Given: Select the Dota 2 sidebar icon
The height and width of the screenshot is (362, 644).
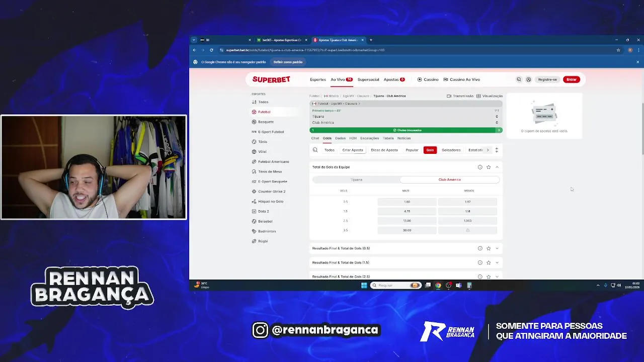Looking at the screenshot, I should coord(254,211).
